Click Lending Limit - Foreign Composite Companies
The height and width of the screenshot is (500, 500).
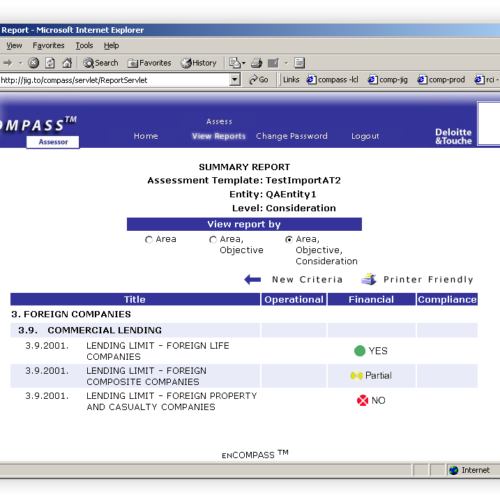click(x=146, y=376)
